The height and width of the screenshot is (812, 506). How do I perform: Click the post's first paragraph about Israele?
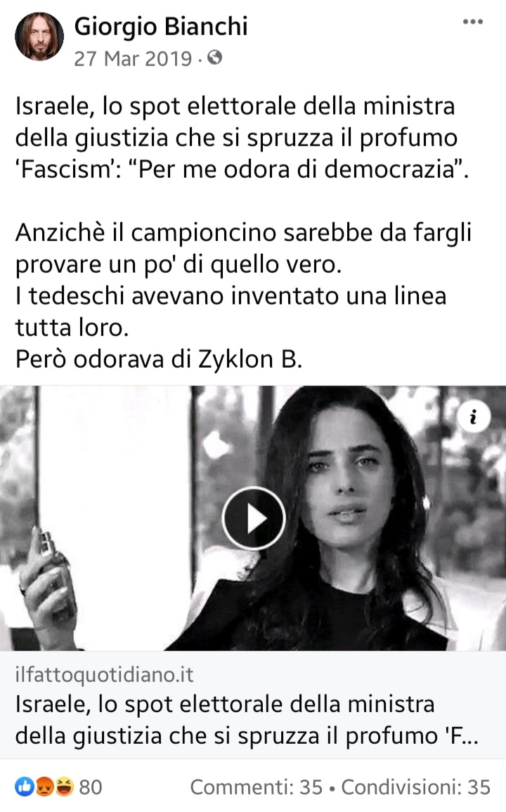[x=242, y=138]
